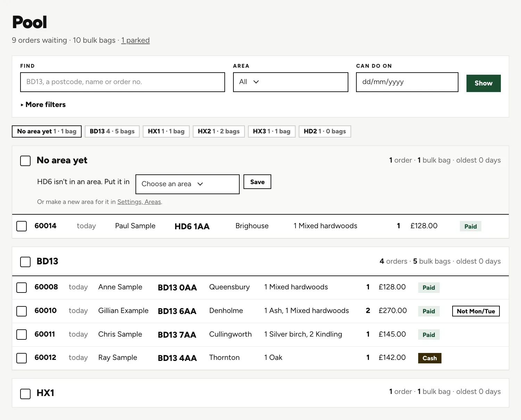Click customer name Ray Sample

point(118,357)
